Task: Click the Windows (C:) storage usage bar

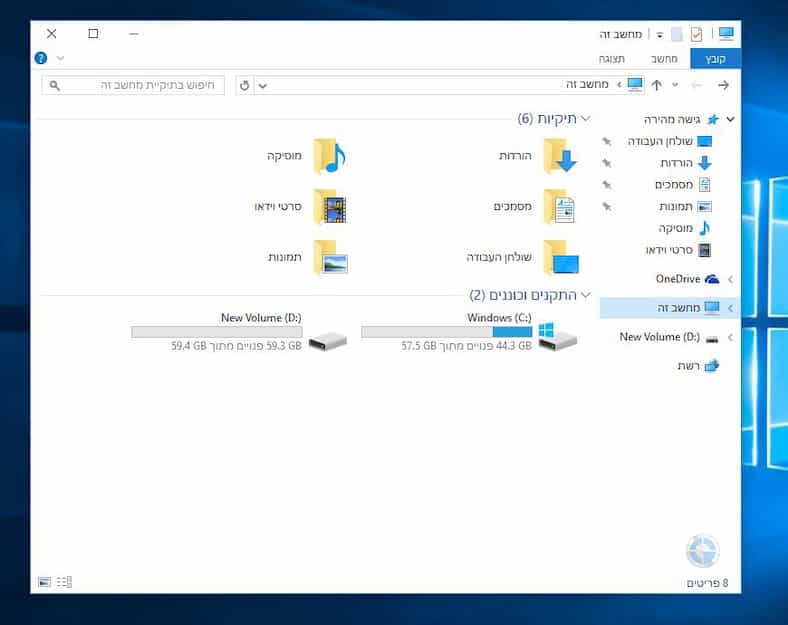Action: point(446,331)
